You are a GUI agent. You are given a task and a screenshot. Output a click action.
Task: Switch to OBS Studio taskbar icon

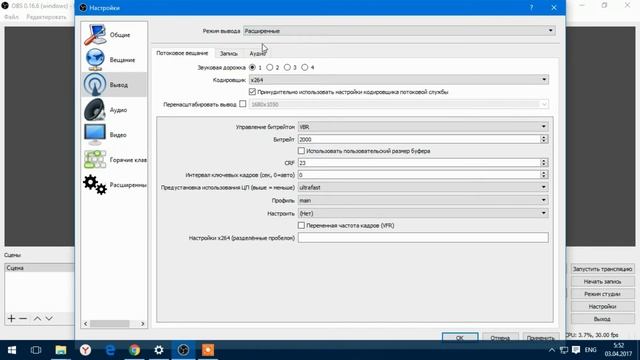[x=183, y=350]
